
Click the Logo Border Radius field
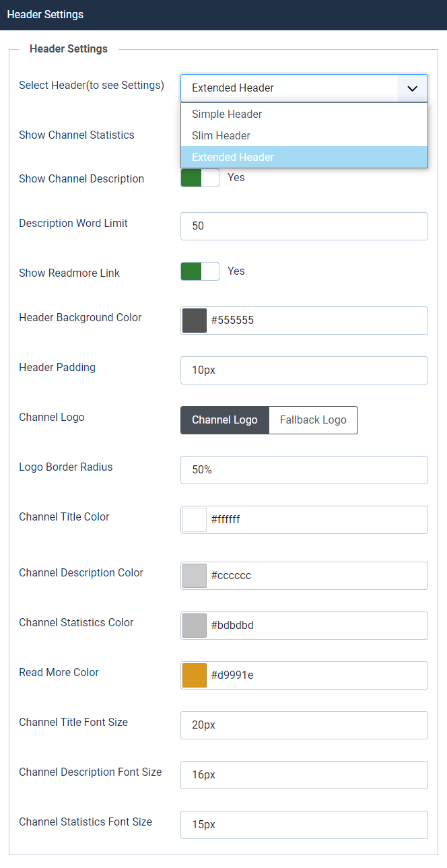[304, 470]
